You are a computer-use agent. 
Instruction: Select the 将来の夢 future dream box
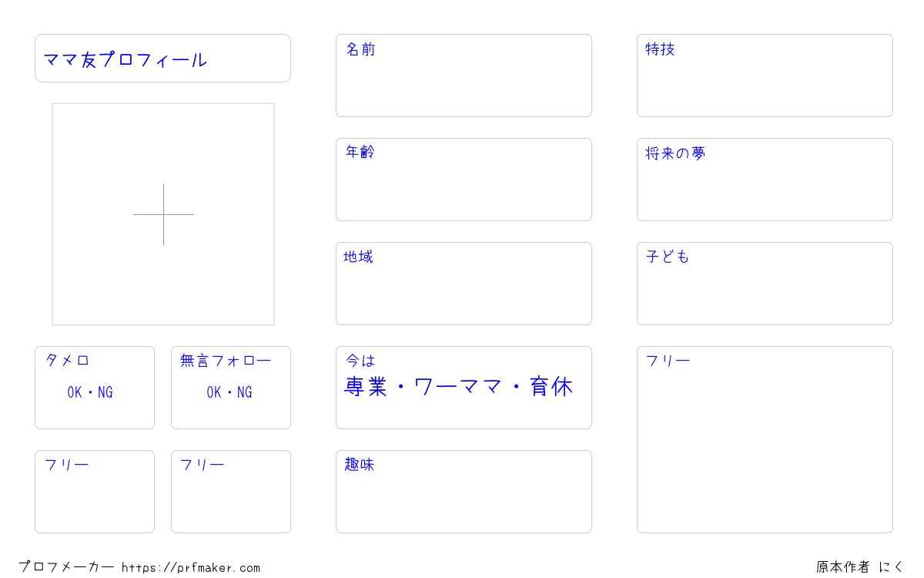coord(765,180)
